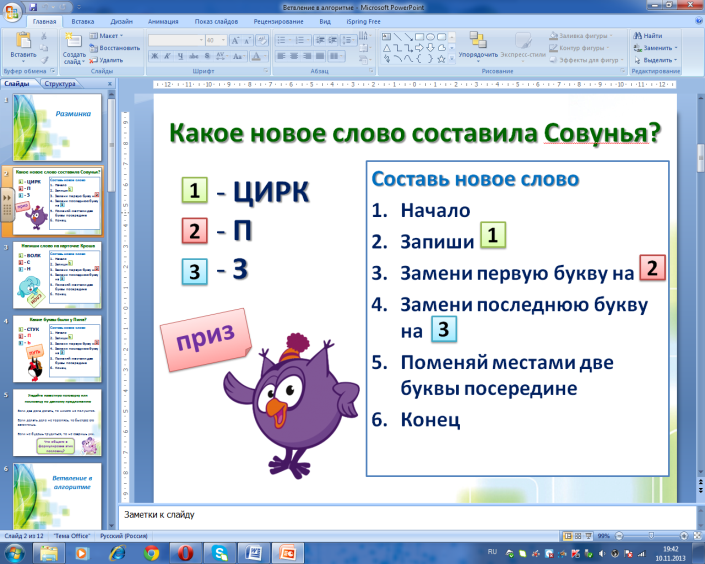The width and height of the screenshot is (705, 564).
Task: Click the numbered list icon
Action: 300,40
